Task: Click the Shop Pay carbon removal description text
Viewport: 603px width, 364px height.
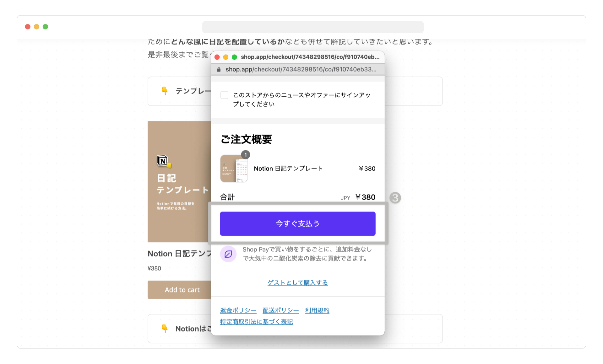Action: [x=307, y=254]
